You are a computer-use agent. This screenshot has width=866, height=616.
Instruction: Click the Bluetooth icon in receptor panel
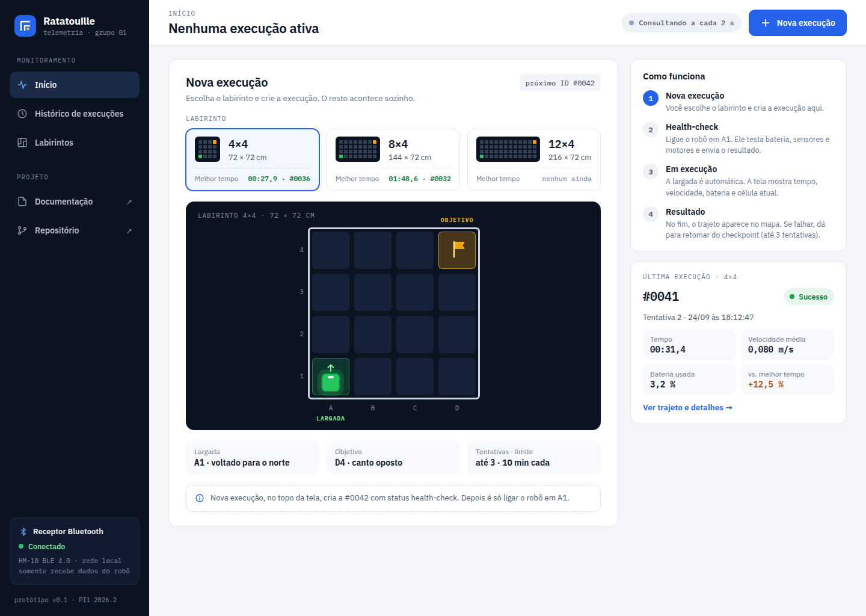(23, 532)
